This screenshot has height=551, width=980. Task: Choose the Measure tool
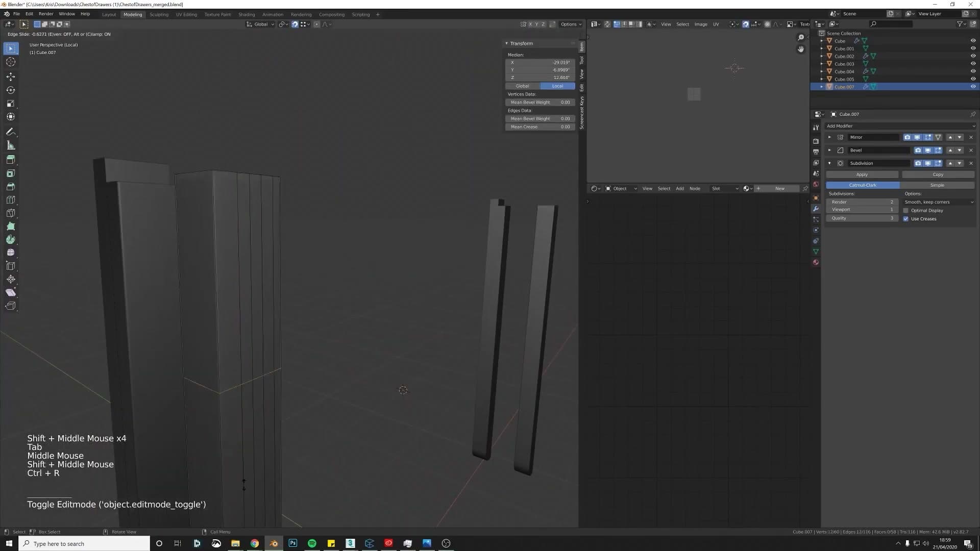(x=11, y=145)
